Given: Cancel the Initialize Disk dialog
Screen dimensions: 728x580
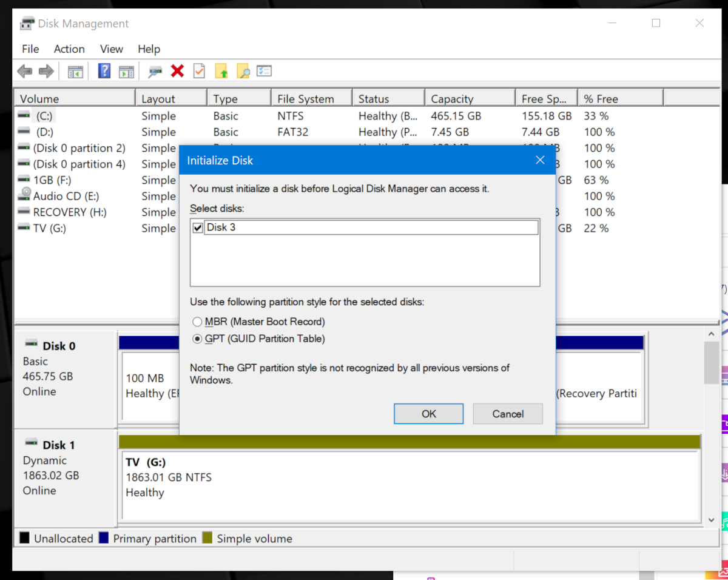Looking at the screenshot, I should [x=508, y=414].
